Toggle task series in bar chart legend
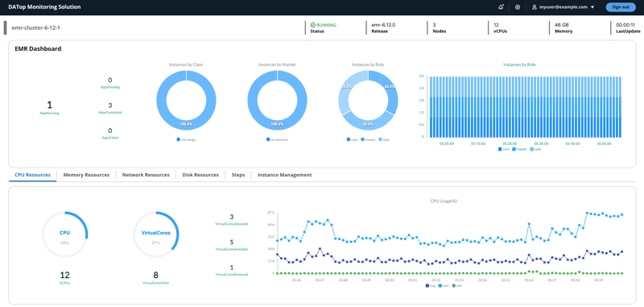The width and height of the screenshot is (644, 307). [x=535, y=149]
